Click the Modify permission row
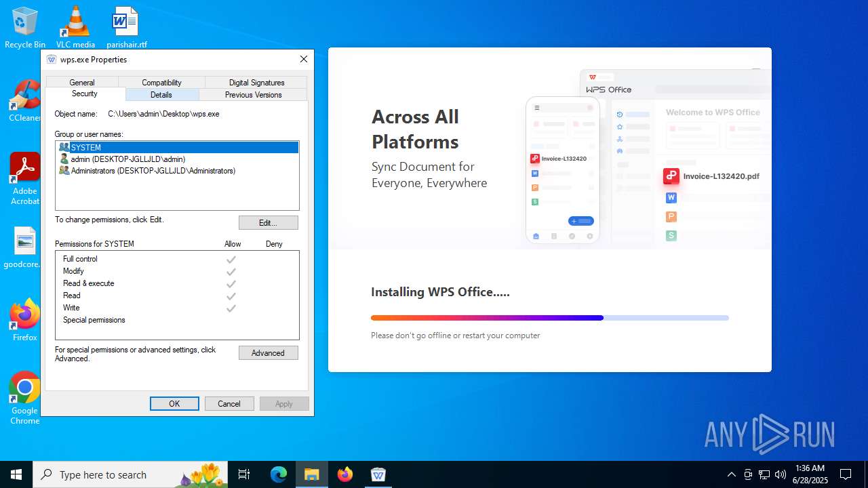This screenshot has height=488, width=868. pyautogui.click(x=177, y=271)
